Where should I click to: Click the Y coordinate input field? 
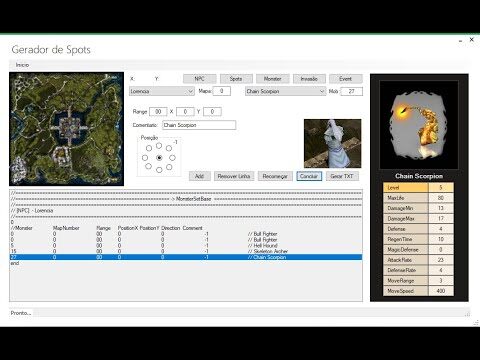tap(212, 112)
